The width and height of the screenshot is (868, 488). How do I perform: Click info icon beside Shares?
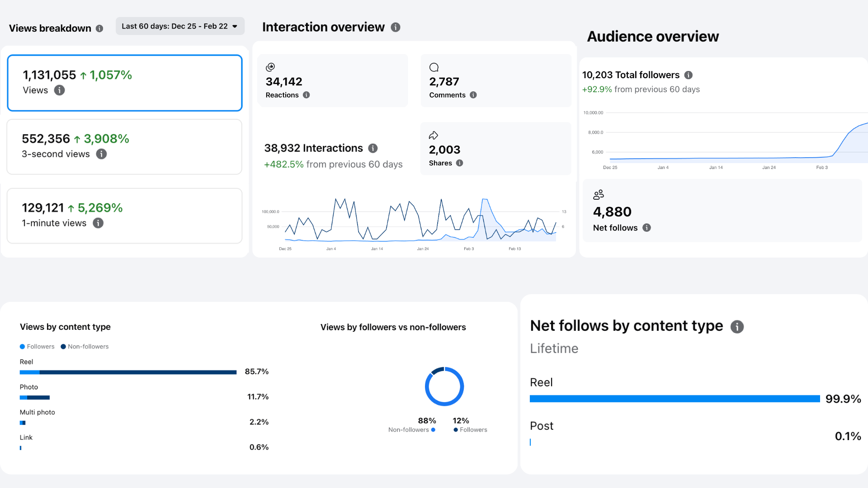pos(460,163)
